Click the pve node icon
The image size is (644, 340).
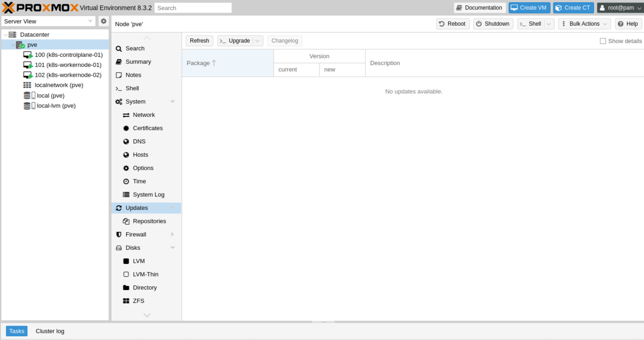click(20, 45)
